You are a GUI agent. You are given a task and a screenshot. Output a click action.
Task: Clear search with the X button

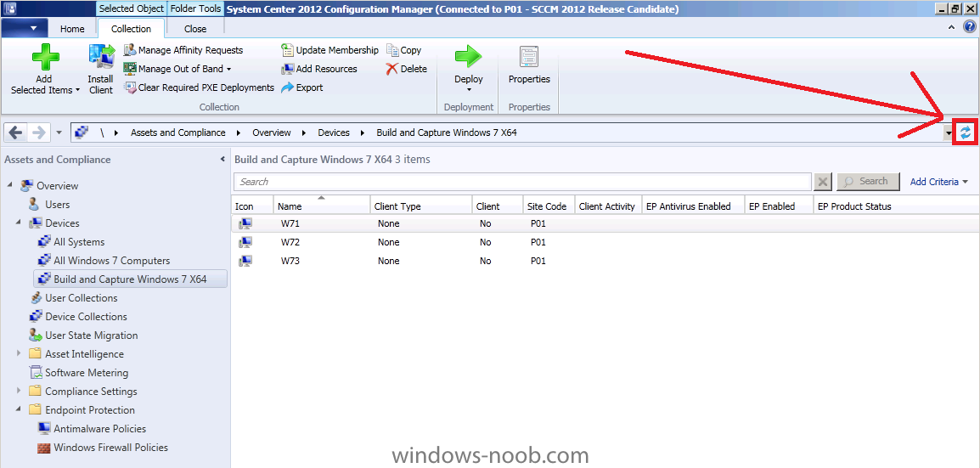pyautogui.click(x=823, y=182)
